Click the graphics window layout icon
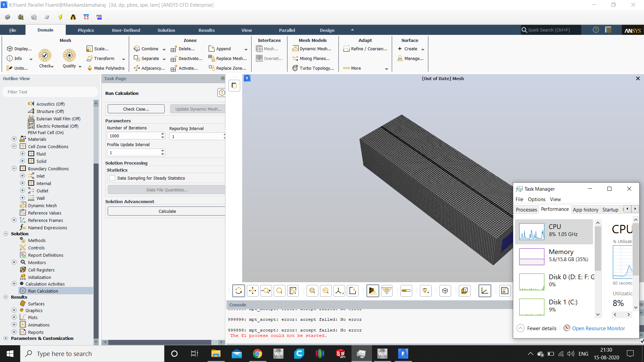Image resolution: width=644 pixels, height=362 pixels. [x=234, y=86]
